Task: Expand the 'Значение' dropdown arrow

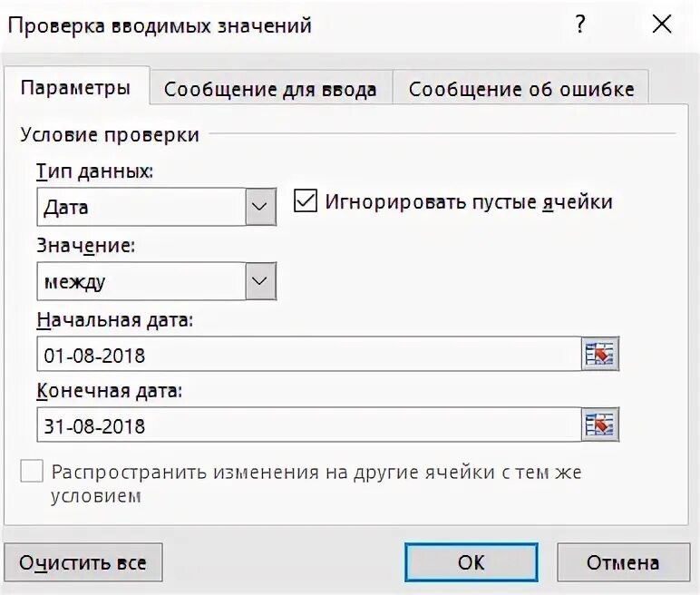Action: (261, 281)
